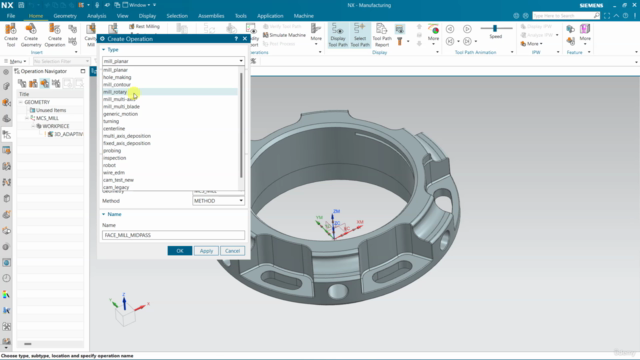Open the Menu dropdown below the ribbon
640x360 pixels.
coord(15,61)
